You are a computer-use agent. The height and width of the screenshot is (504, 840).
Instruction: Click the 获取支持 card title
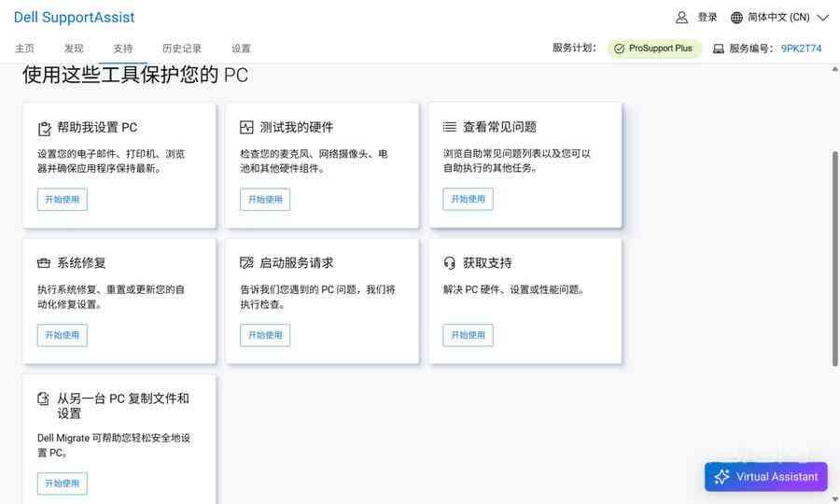[487, 263]
